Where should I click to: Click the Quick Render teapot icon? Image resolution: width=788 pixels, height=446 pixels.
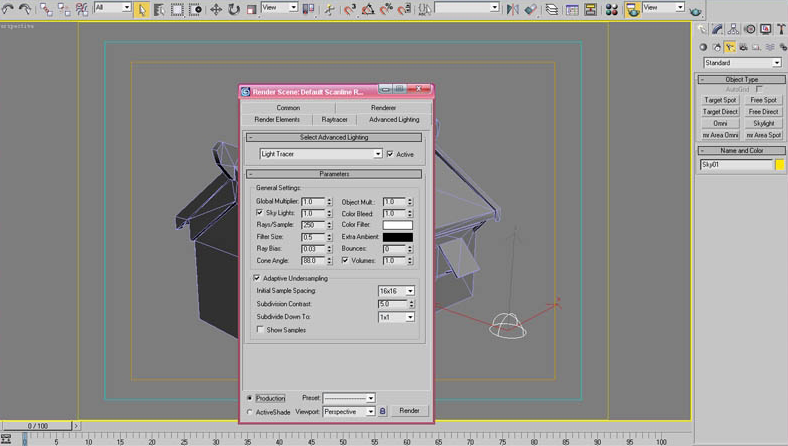click(x=696, y=11)
